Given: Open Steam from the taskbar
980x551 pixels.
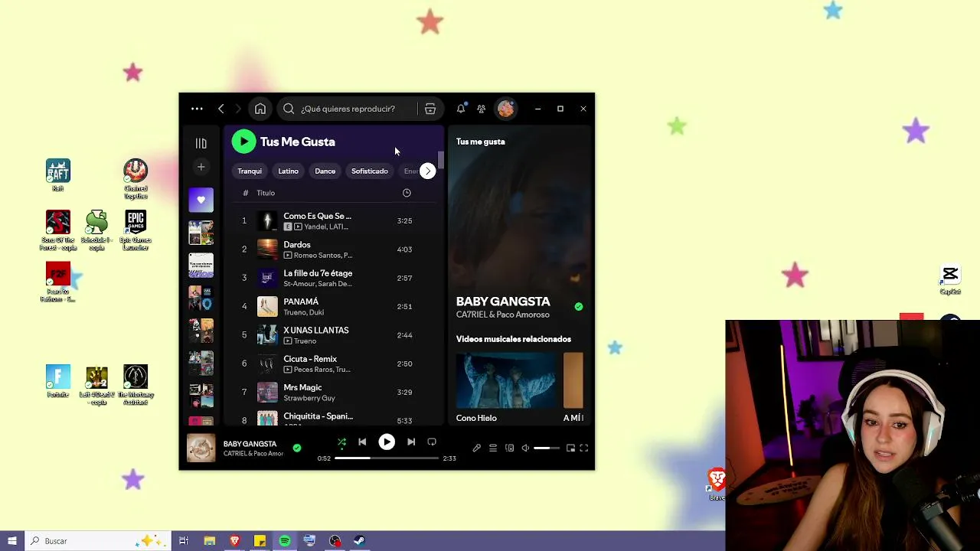Looking at the screenshot, I should tap(359, 541).
